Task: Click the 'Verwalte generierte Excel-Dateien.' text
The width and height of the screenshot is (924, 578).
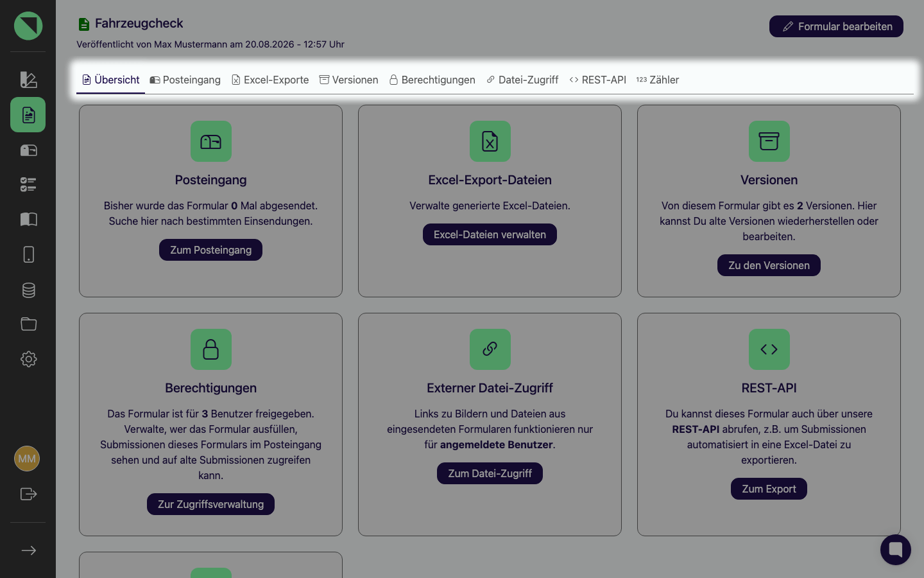Action: (x=490, y=206)
